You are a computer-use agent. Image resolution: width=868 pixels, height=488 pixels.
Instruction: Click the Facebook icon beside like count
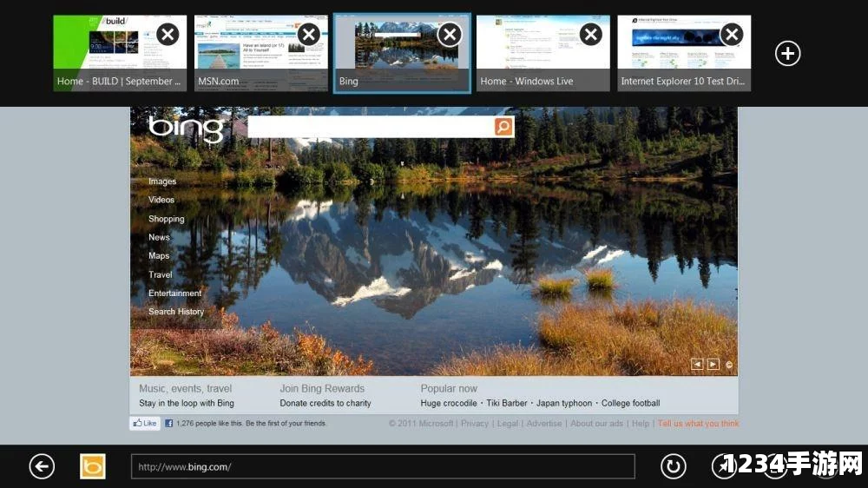point(169,423)
